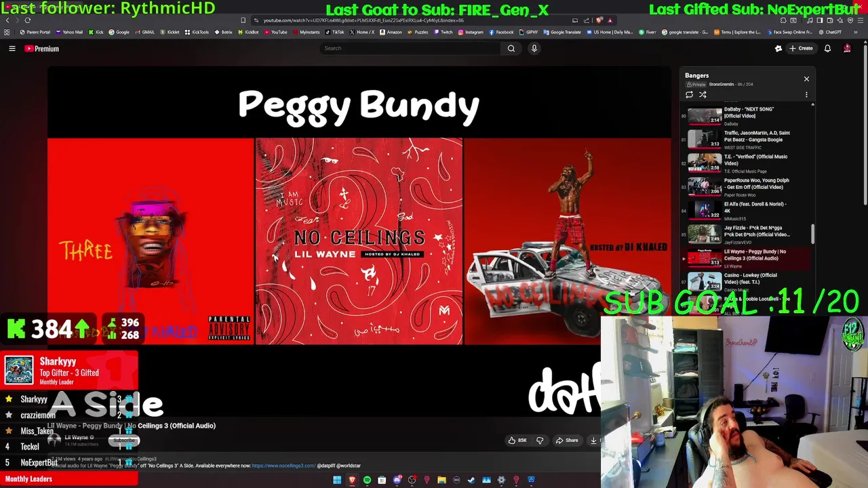Select Lil Wayne Peggy Bundy playlist item
The width and height of the screenshot is (868, 488).
pyautogui.click(x=746, y=258)
